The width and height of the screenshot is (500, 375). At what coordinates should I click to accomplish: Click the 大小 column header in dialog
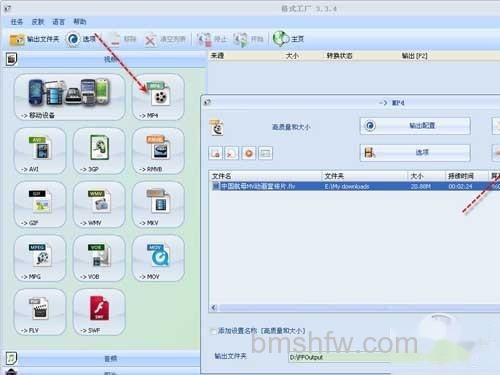click(427, 176)
